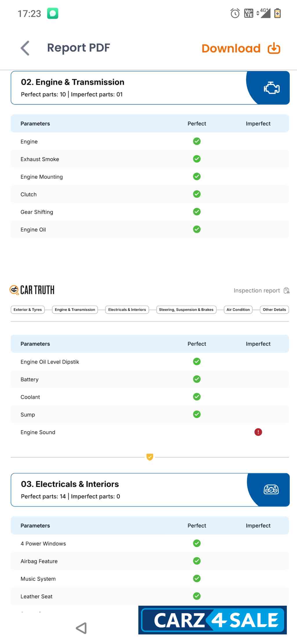Tap the green check for Battery
The image size is (297, 644).
pos(197,379)
